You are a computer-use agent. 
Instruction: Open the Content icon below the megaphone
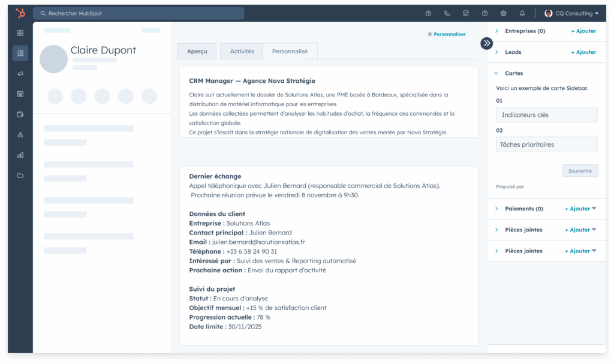pos(20,94)
